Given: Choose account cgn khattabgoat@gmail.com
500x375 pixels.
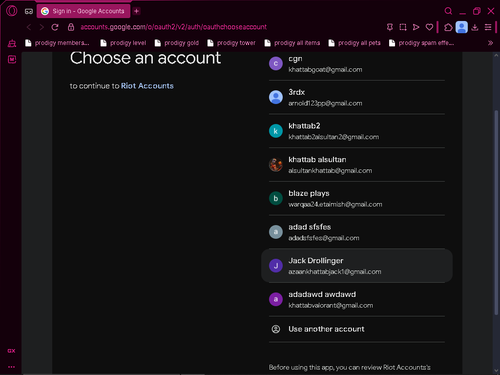Looking at the screenshot, I should [357, 64].
